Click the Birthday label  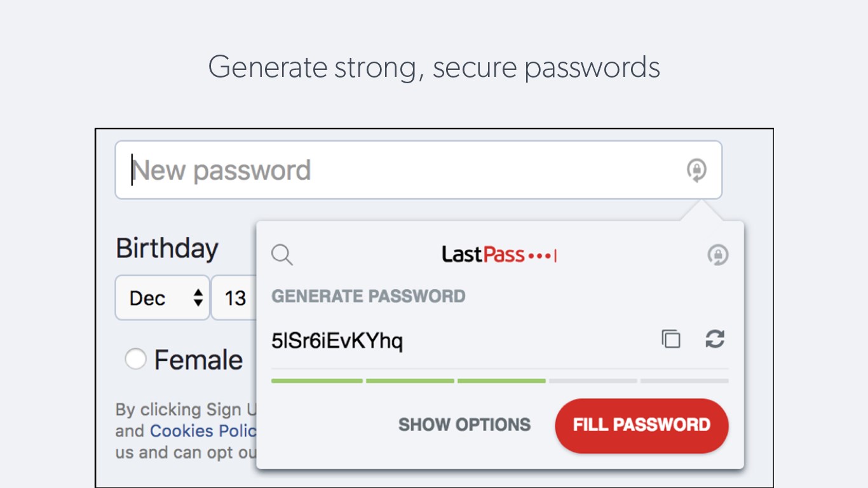pos(167,248)
